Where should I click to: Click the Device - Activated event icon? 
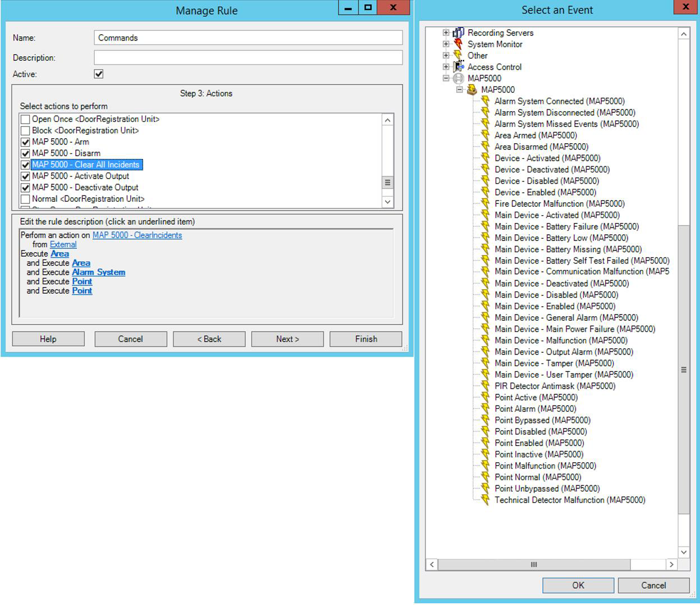click(x=486, y=158)
